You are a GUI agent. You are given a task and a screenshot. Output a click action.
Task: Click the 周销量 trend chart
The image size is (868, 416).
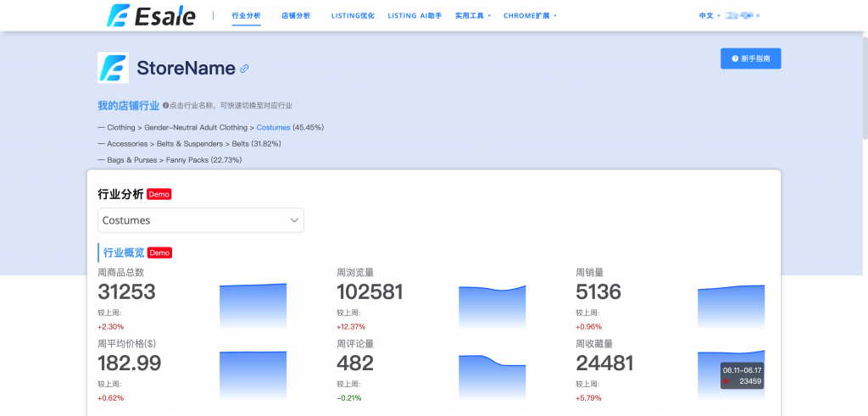pos(731,305)
